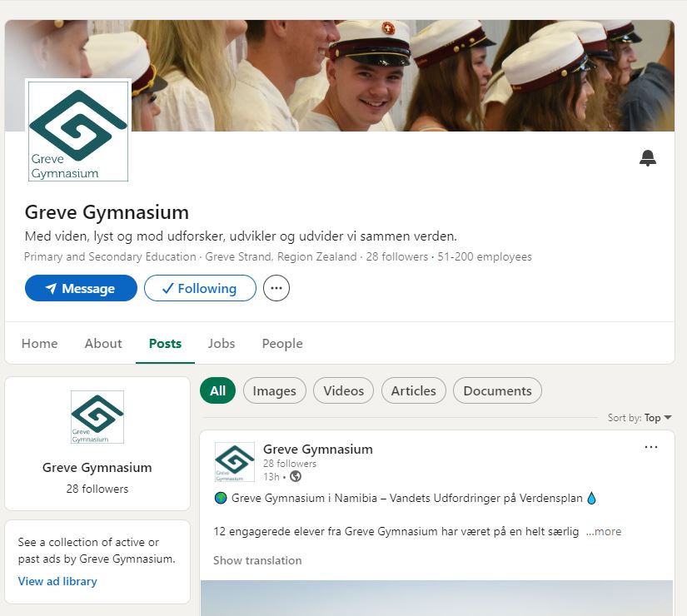The width and height of the screenshot is (687, 616).
Task: Filter posts by Images
Action: [x=275, y=390]
